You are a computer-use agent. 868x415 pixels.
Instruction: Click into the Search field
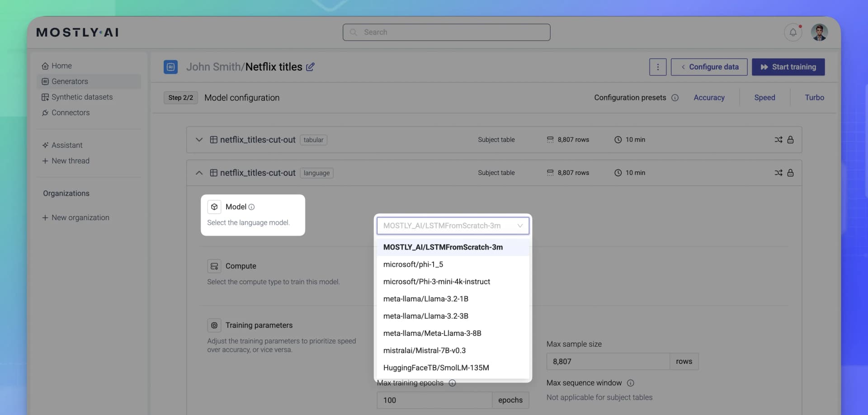pyautogui.click(x=446, y=32)
